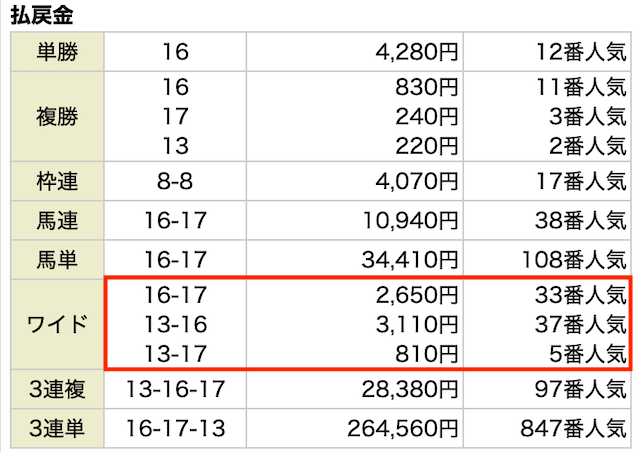This screenshot has width=640, height=452.
Task: Select the 13-16-17 trio combination
Action: [x=176, y=389]
